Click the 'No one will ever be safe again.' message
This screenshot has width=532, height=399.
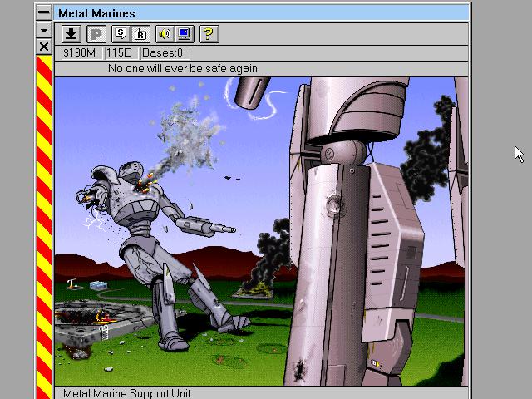click(x=184, y=68)
